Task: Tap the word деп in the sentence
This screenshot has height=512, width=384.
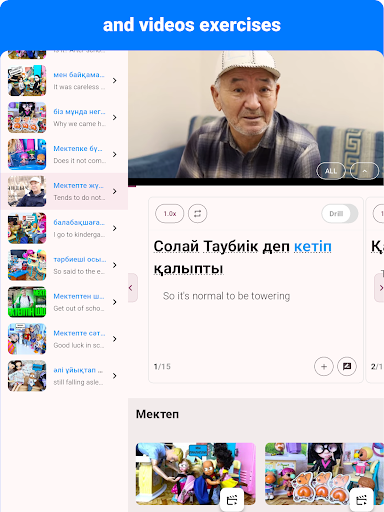Action: tap(276, 247)
